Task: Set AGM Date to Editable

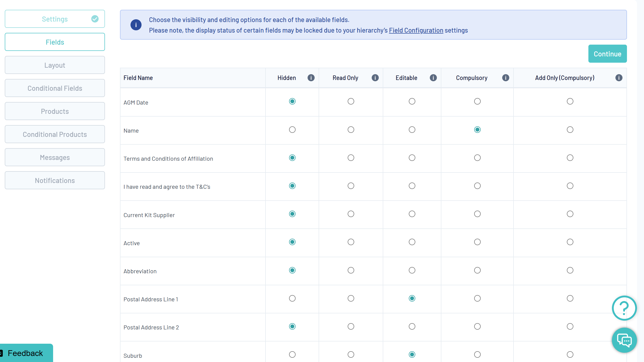Action: [x=412, y=101]
